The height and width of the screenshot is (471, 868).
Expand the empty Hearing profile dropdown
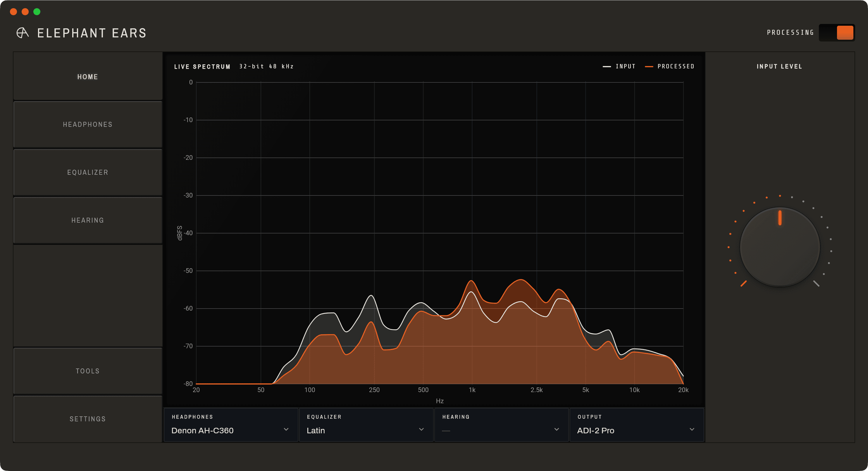501,425
